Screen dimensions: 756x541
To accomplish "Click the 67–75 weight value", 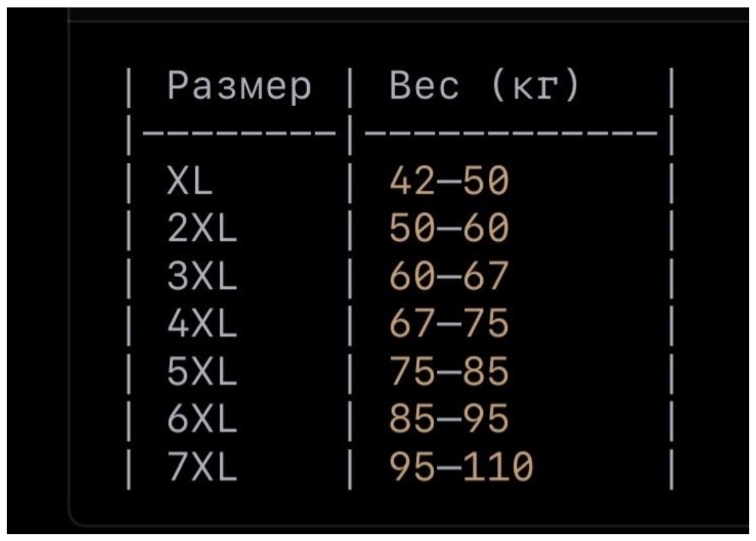I will pos(449,323).
